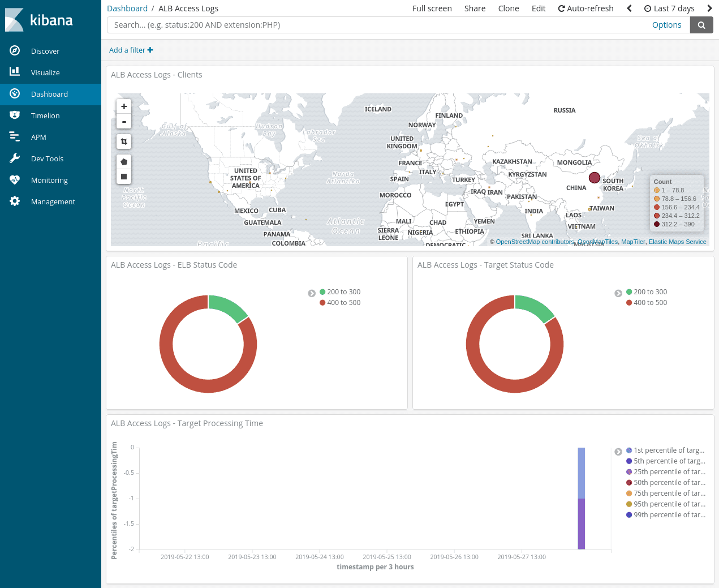The image size is (719, 588).
Task: Click Dashboard breadcrumb link
Action: (x=127, y=8)
